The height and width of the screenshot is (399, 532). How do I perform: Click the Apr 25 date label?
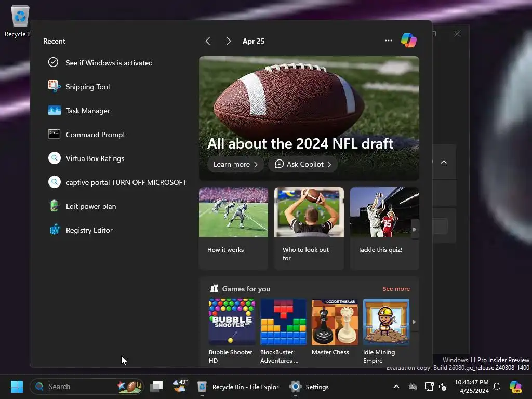254,41
